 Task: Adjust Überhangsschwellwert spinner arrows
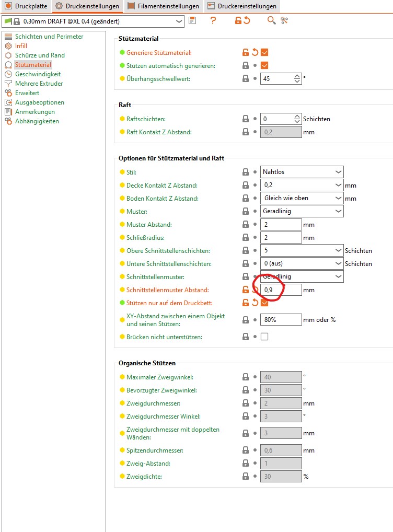click(x=297, y=78)
